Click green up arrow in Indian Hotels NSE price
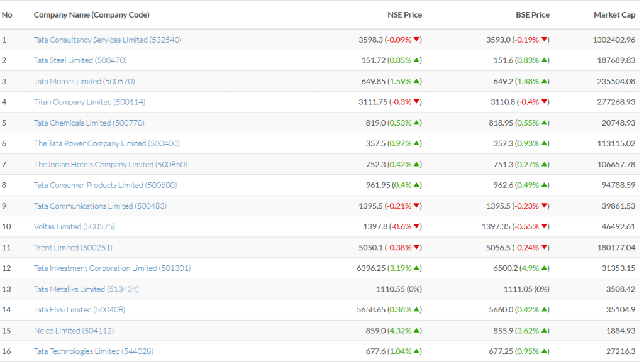Viewport: 644px width, 364px height. [x=416, y=163]
